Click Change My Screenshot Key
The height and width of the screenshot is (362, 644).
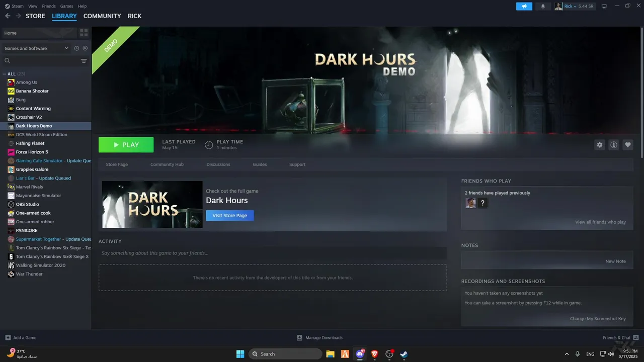598,319
